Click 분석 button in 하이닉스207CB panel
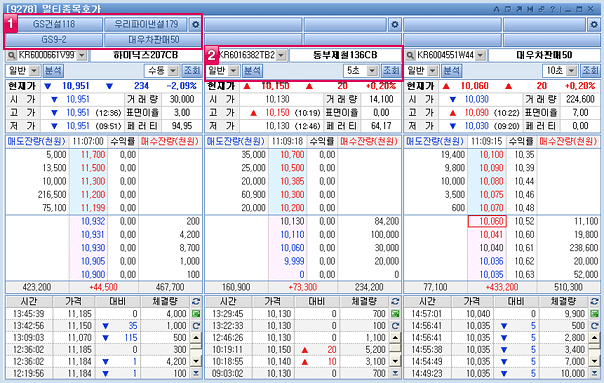Screen dimensions: 604x383 click(x=53, y=71)
